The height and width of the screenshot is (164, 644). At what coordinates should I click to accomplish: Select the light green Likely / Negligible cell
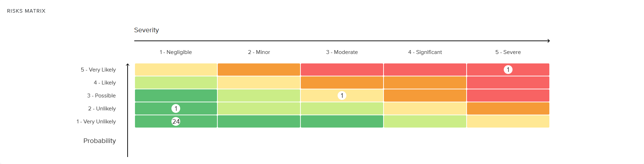point(176,83)
